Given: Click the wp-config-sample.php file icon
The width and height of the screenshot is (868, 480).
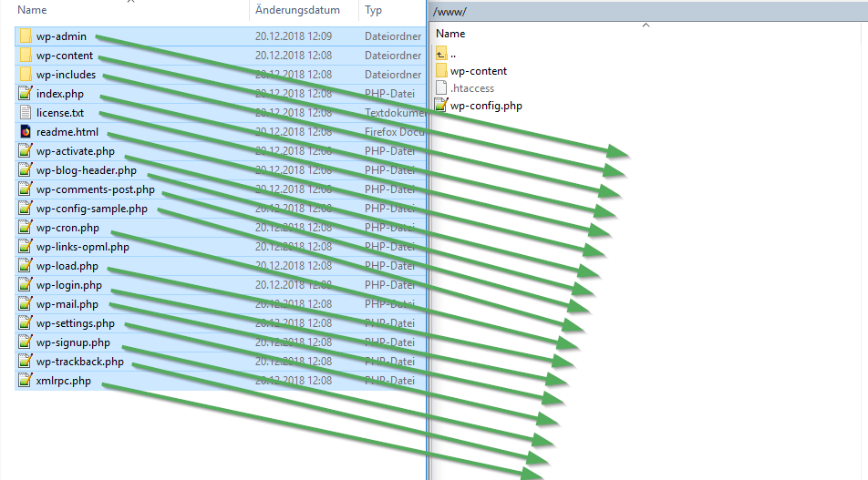Looking at the screenshot, I should [x=26, y=208].
